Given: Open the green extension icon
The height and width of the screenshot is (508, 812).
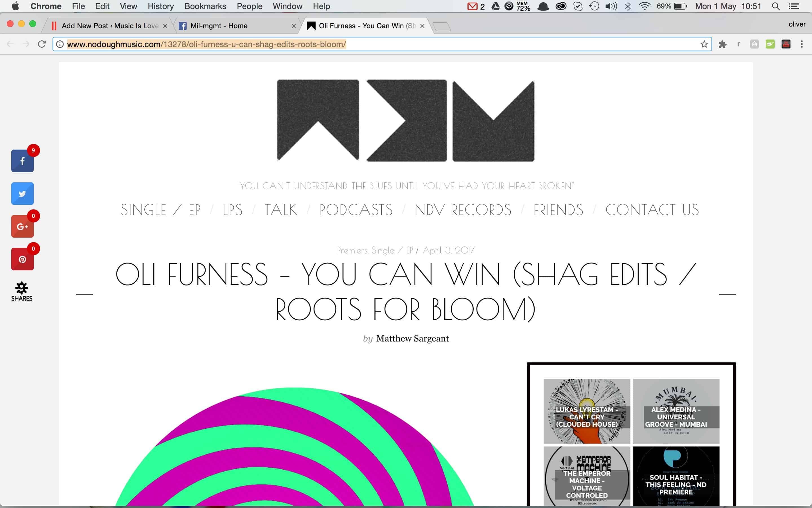Looking at the screenshot, I should [x=770, y=44].
